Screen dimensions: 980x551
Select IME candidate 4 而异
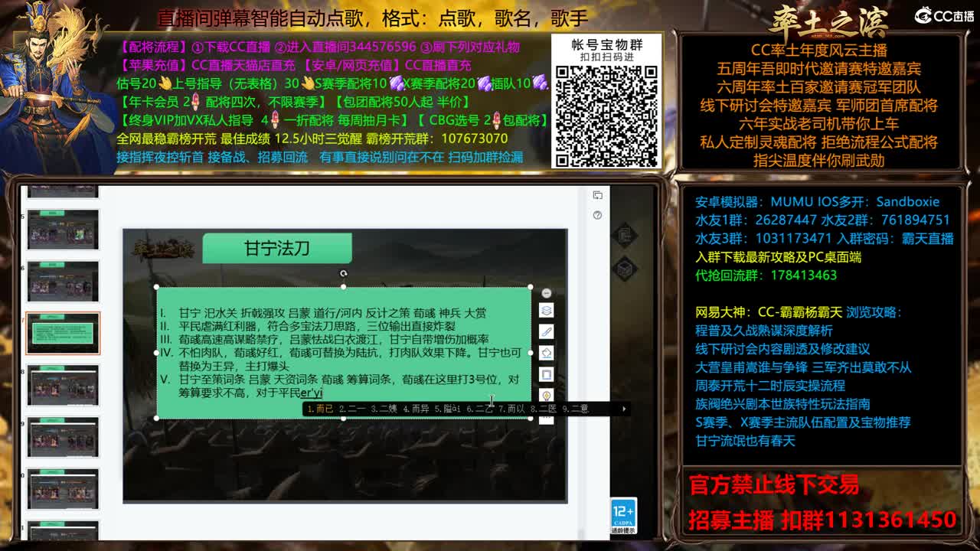[x=416, y=409]
